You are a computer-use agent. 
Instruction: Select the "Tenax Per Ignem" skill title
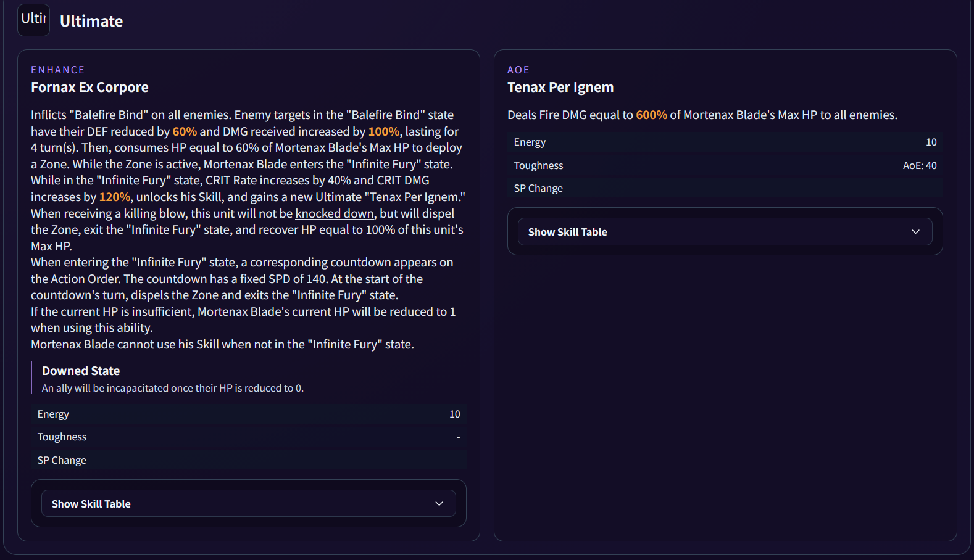coord(560,87)
